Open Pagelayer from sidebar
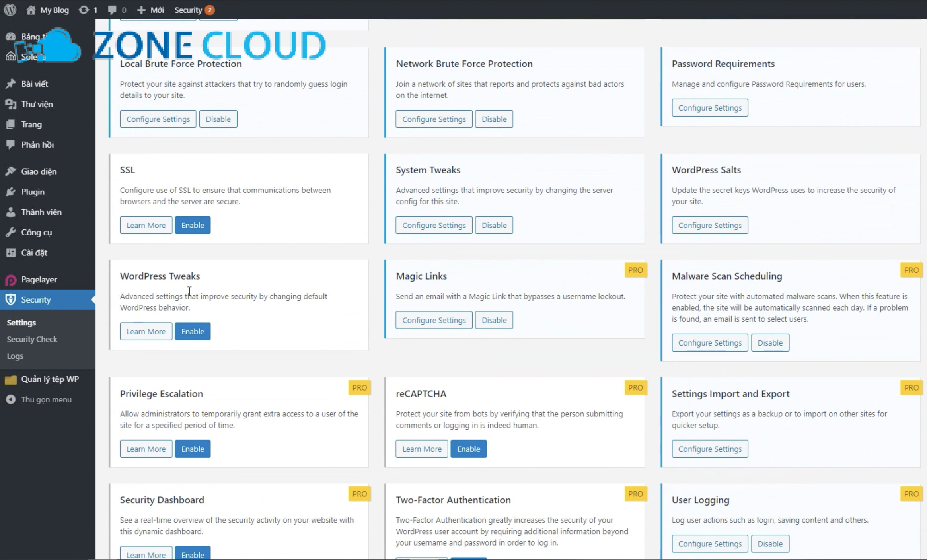The height and width of the screenshot is (560, 927). click(x=39, y=280)
